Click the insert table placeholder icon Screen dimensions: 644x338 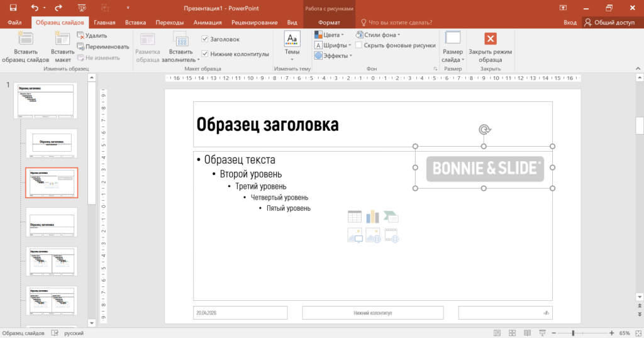tap(355, 217)
